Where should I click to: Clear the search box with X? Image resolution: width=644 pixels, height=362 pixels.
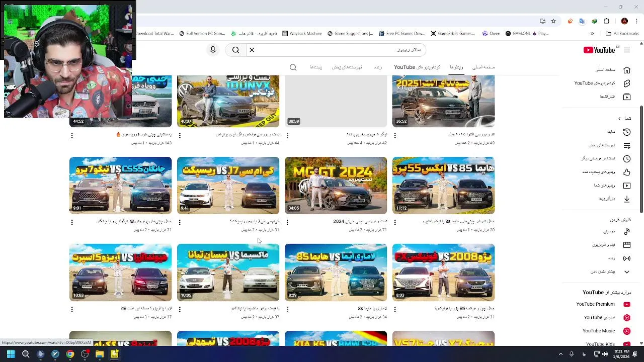coord(252,50)
